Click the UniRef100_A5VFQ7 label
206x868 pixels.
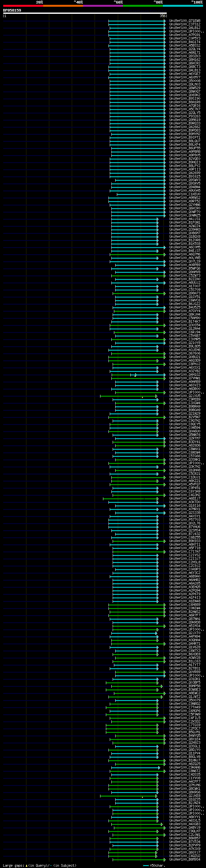(185, 485)
